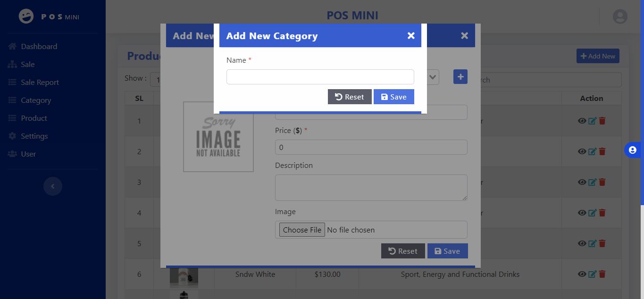Open the Settings sidebar item
The image size is (644, 299).
point(34,136)
